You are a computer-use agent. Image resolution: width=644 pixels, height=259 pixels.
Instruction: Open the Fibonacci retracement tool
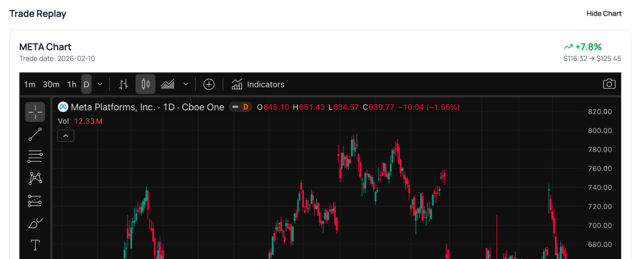point(35,157)
